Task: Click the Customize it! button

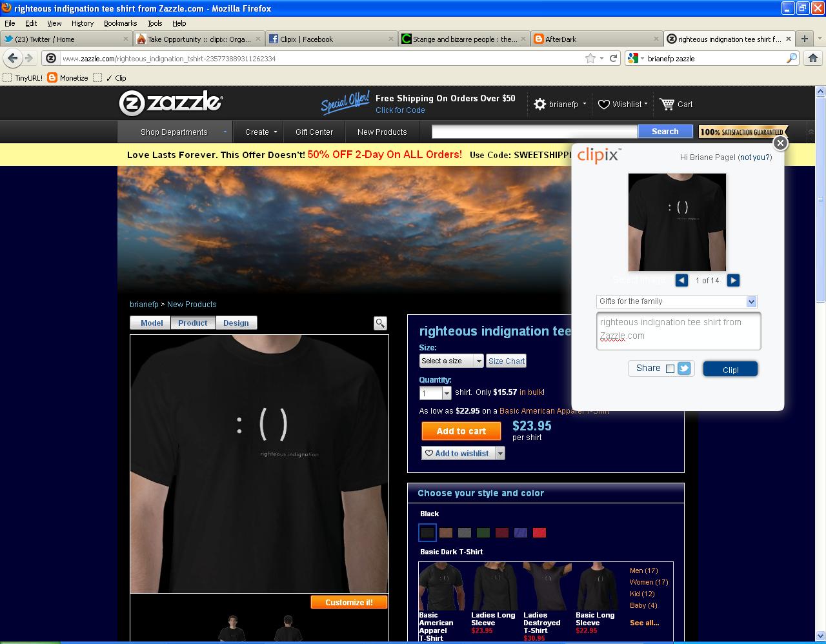Action: [349, 602]
